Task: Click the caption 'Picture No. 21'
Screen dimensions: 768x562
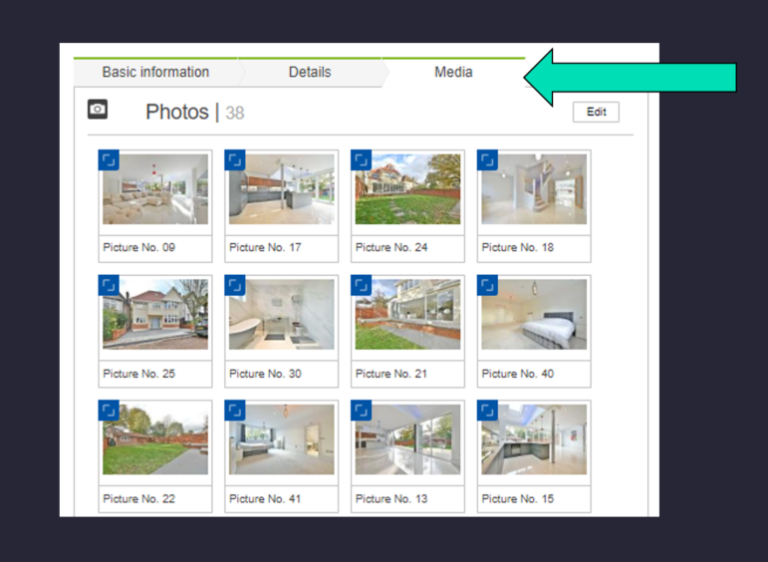Action: (x=391, y=373)
